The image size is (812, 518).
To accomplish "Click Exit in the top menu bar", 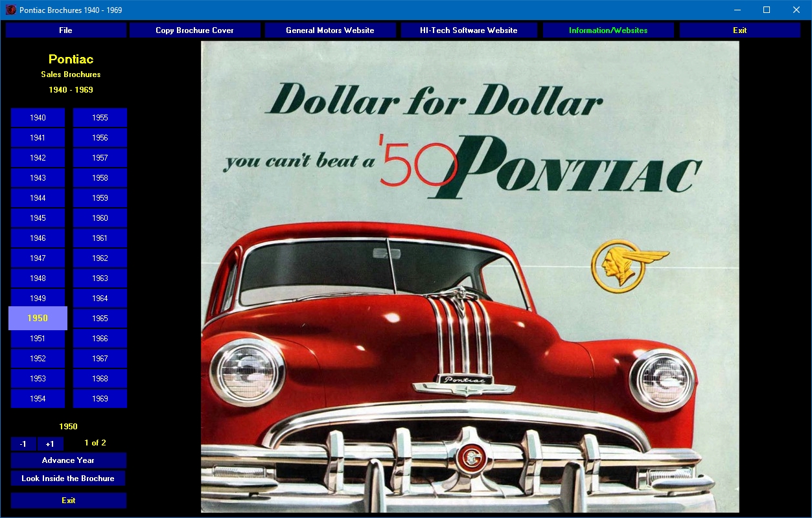I will tap(740, 30).
